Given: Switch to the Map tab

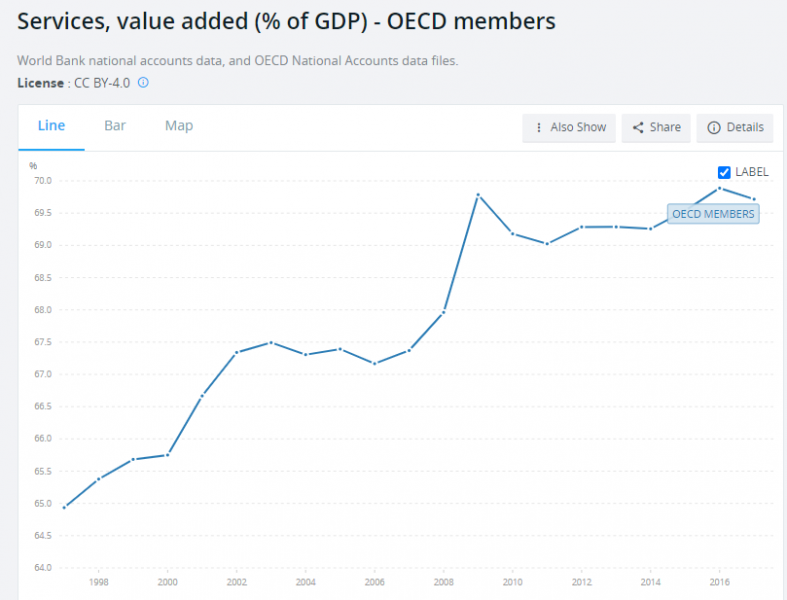Looking at the screenshot, I should coord(179,126).
